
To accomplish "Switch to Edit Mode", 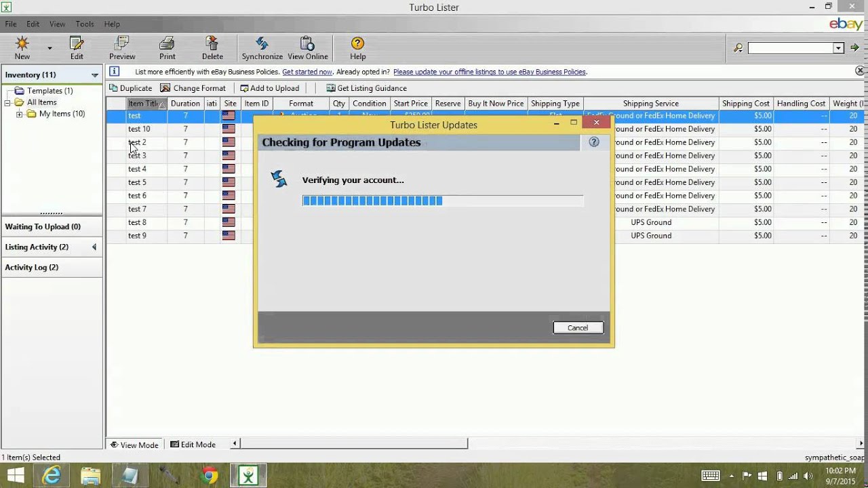I will (193, 445).
